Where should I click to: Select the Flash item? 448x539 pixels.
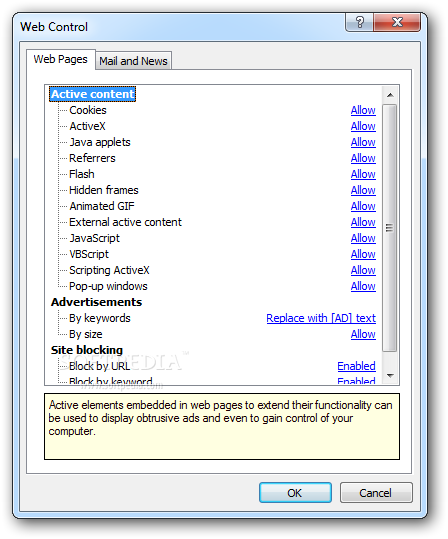[82, 174]
